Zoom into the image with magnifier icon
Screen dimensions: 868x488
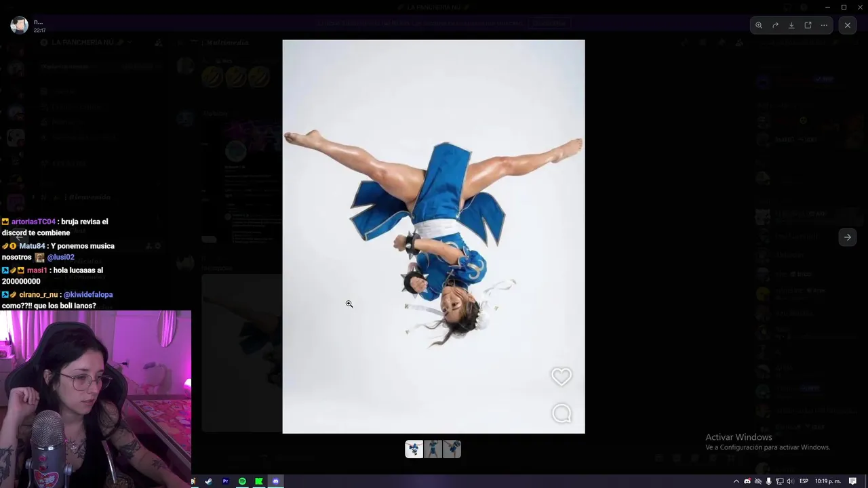point(759,25)
